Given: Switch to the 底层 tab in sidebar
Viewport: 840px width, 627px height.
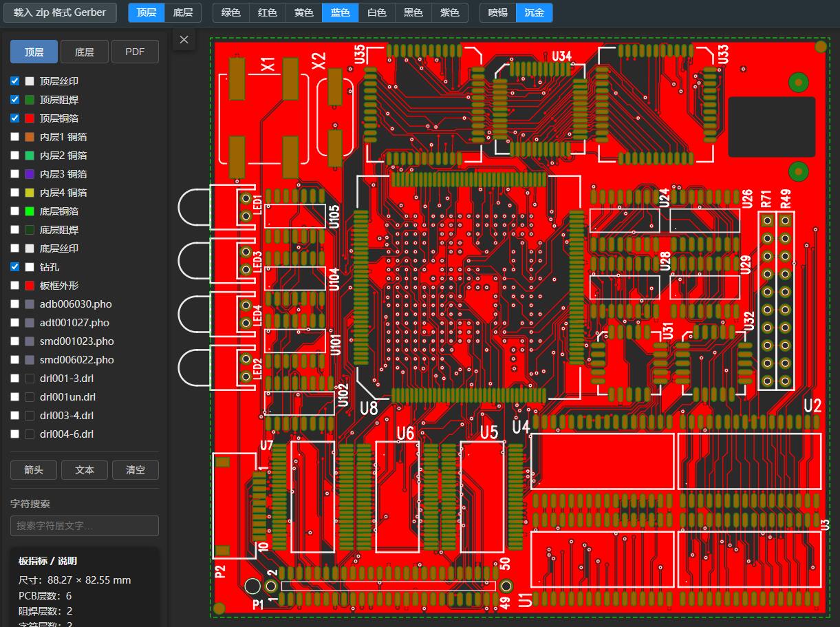Looking at the screenshot, I should click(85, 52).
